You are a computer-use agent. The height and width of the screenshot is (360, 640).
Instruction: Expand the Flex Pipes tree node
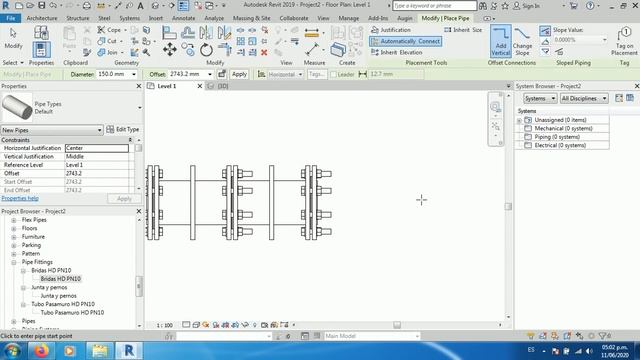pos(14,220)
